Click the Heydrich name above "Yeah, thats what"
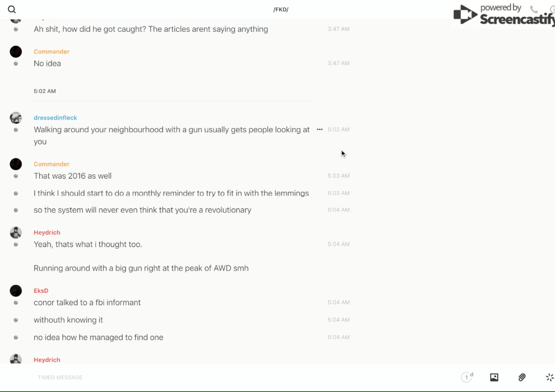This screenshot has height=392, width=555. [x=47, y=232]
